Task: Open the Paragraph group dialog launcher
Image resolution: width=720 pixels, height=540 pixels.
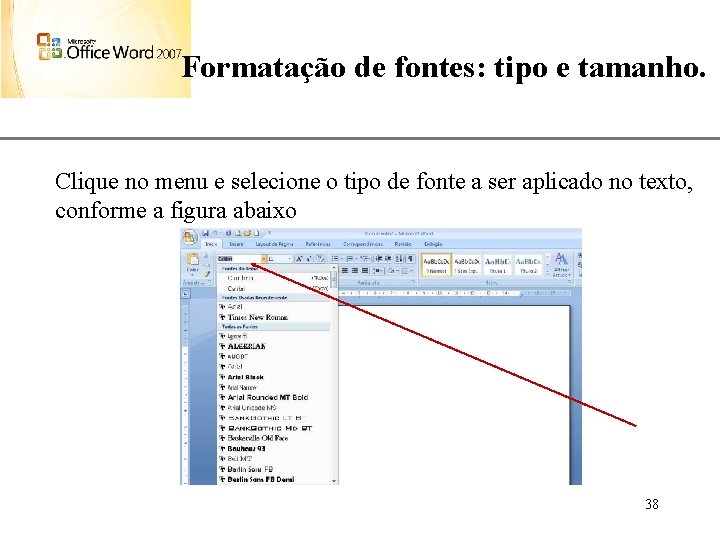Action: point(414,282)
